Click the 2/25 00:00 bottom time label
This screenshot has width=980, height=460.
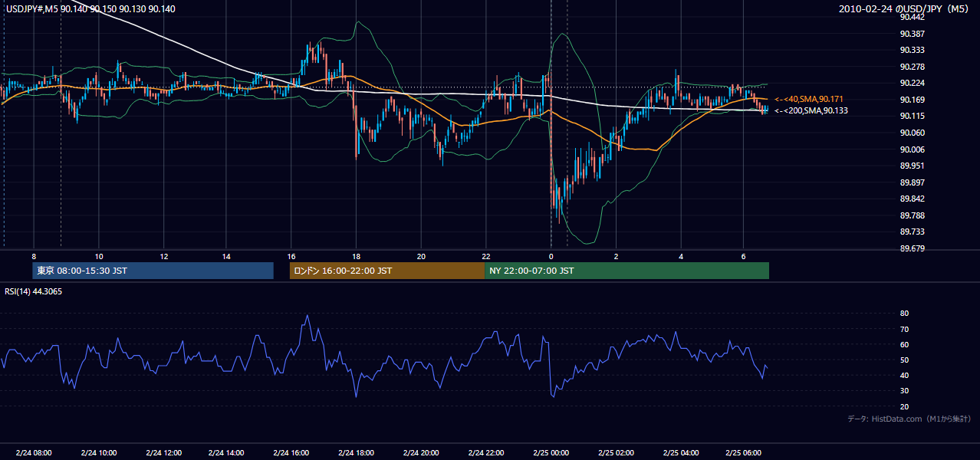point(551,452)
